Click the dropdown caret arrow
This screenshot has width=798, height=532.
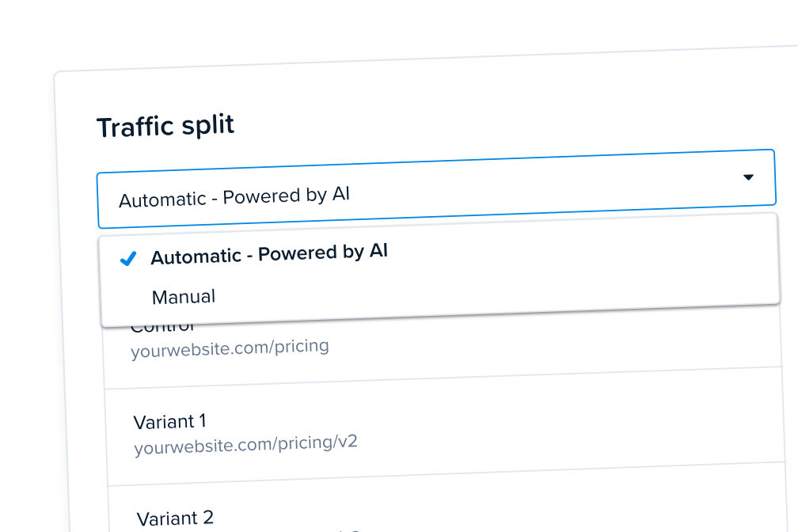coord(748,177)
